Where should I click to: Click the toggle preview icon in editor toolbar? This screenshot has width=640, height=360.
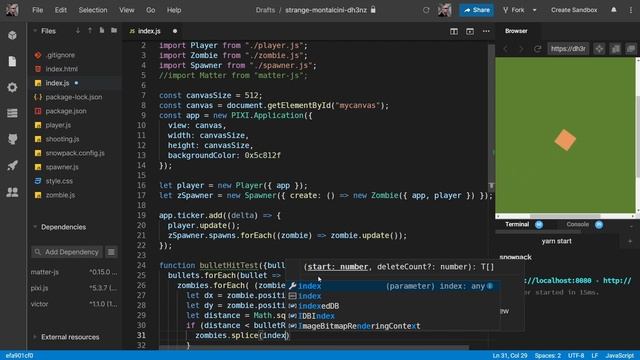pos(470,31)
